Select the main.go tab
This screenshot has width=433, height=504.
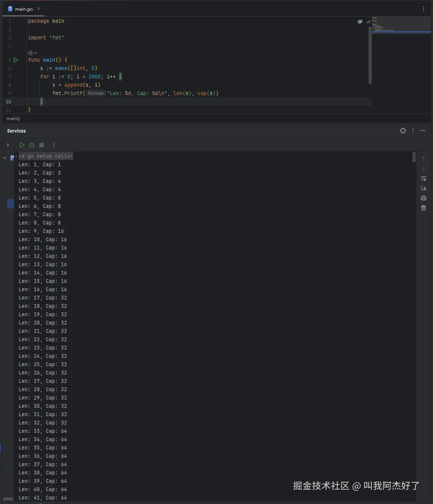pyautogui.click(x=24, y=9)
